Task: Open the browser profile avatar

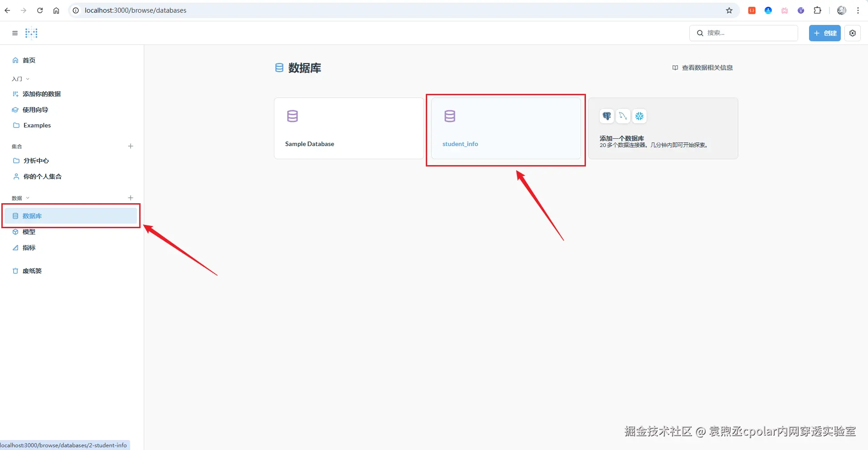Action: (x=842, y=10)
